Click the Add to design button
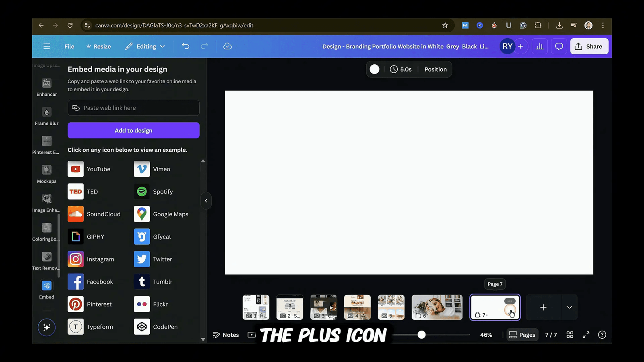The height and width of the screenshot is (362, 644). tap(134, 130)
